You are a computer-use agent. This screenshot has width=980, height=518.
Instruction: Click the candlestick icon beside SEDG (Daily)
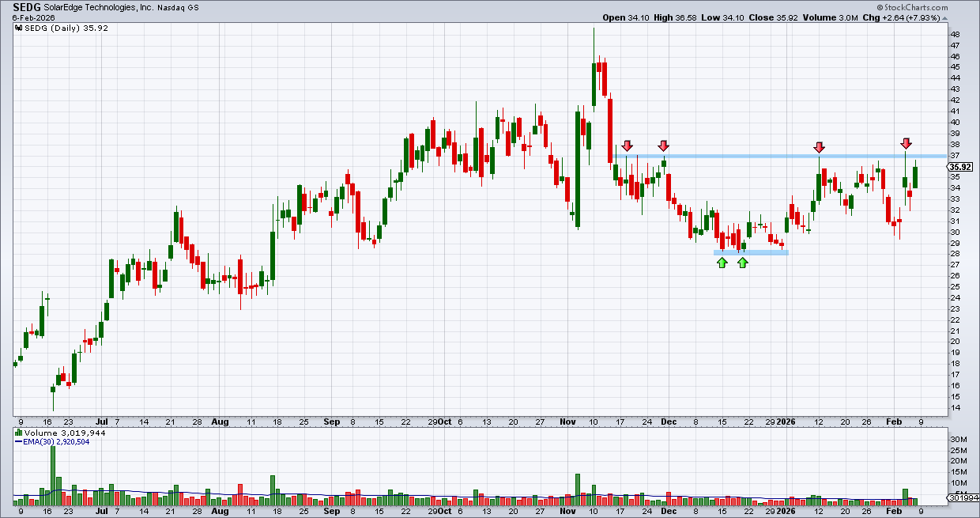point(18,27)
